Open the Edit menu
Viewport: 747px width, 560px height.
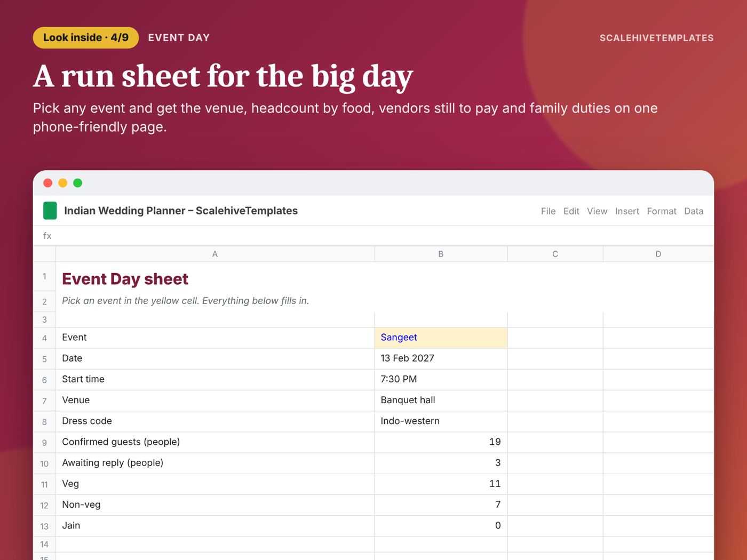571,211
